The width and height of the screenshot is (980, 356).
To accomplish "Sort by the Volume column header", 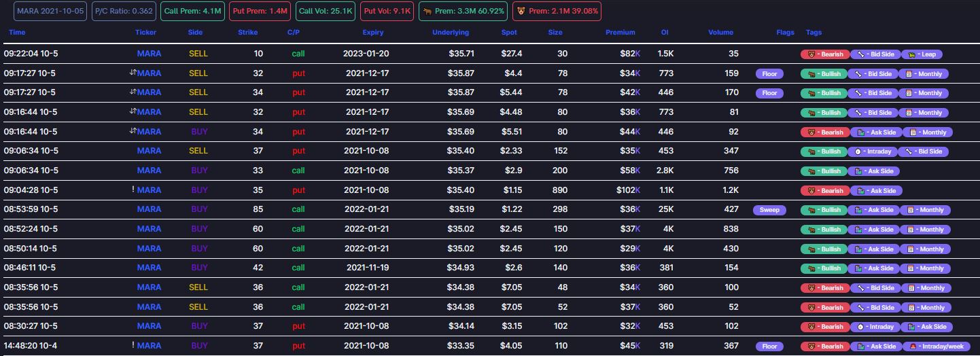I will click(x=721, y=32).
